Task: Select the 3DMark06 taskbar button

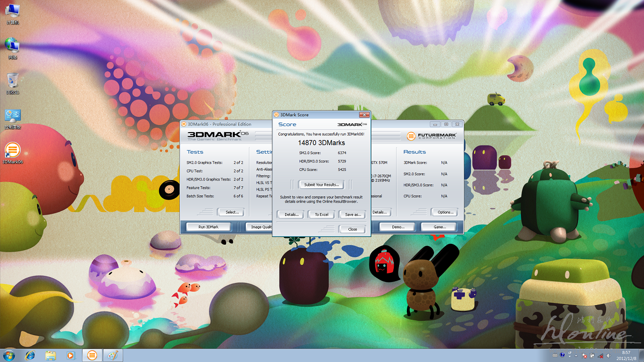Action: click(92, 355)
